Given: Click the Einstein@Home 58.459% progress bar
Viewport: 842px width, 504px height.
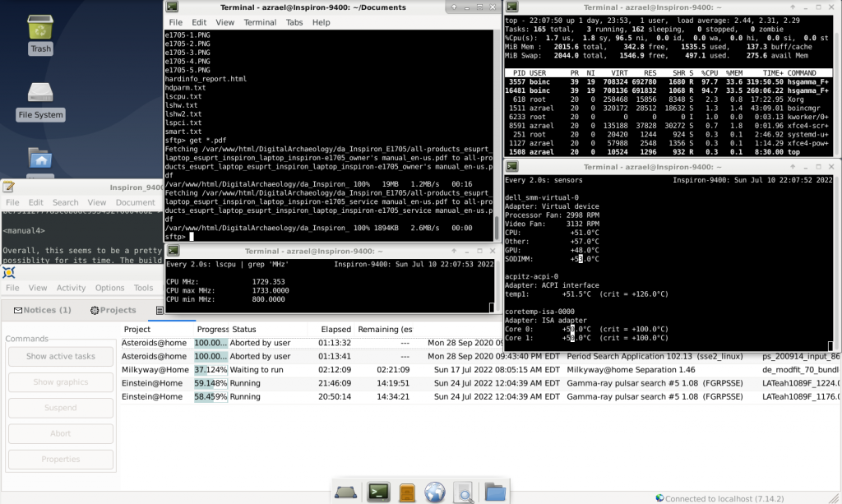Looking at the screenshot, I should pos(211,396).
